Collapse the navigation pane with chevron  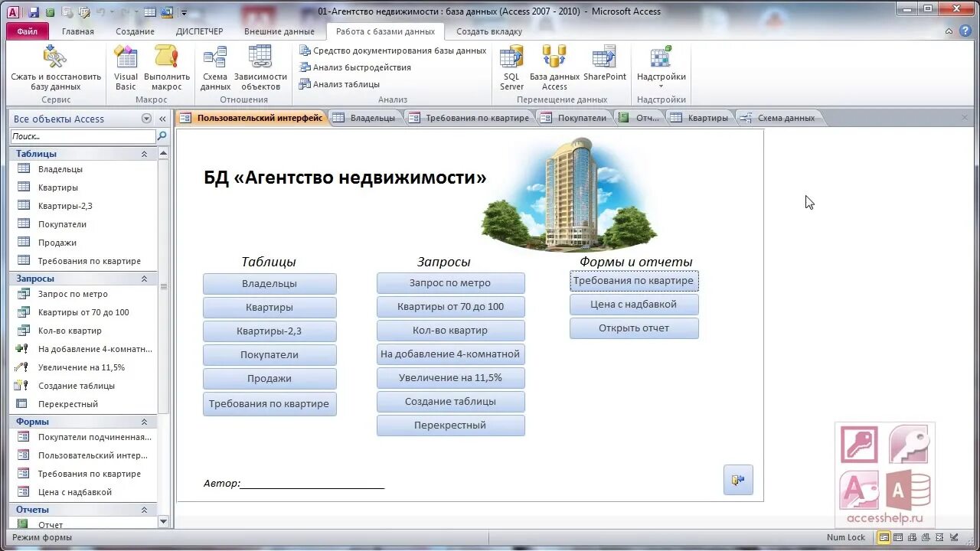[162, 119]
